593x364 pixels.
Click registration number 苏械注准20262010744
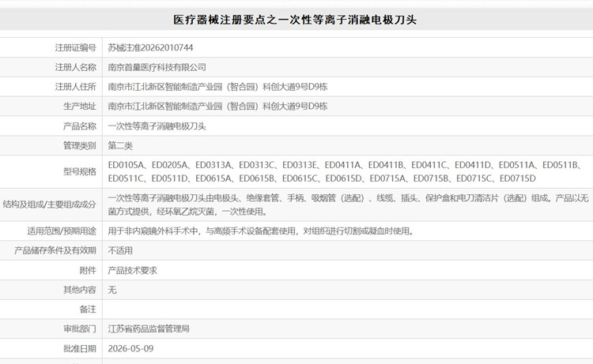(x=150, y=47)
